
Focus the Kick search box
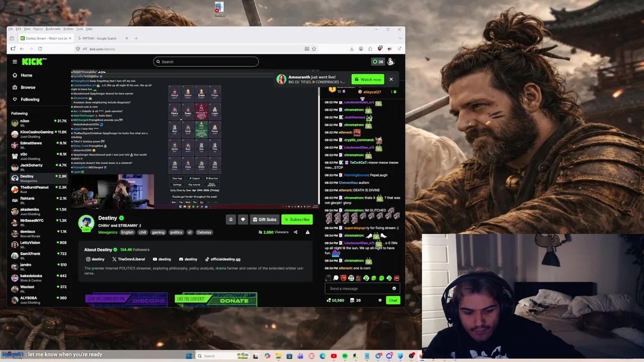point(206,61)
